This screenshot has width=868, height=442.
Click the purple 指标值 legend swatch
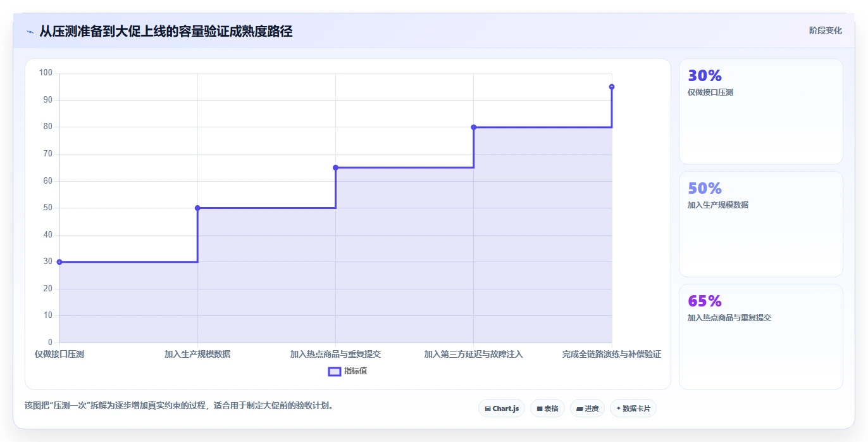pos(335,371)
